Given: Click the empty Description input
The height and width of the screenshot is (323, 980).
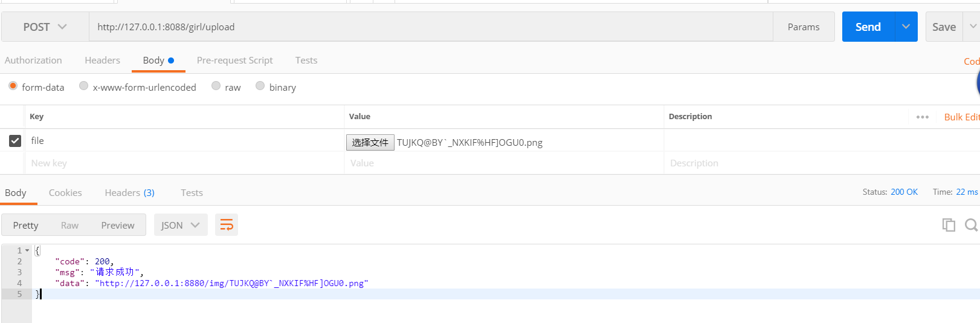Looking at the screenshot, I should [822, 163].
